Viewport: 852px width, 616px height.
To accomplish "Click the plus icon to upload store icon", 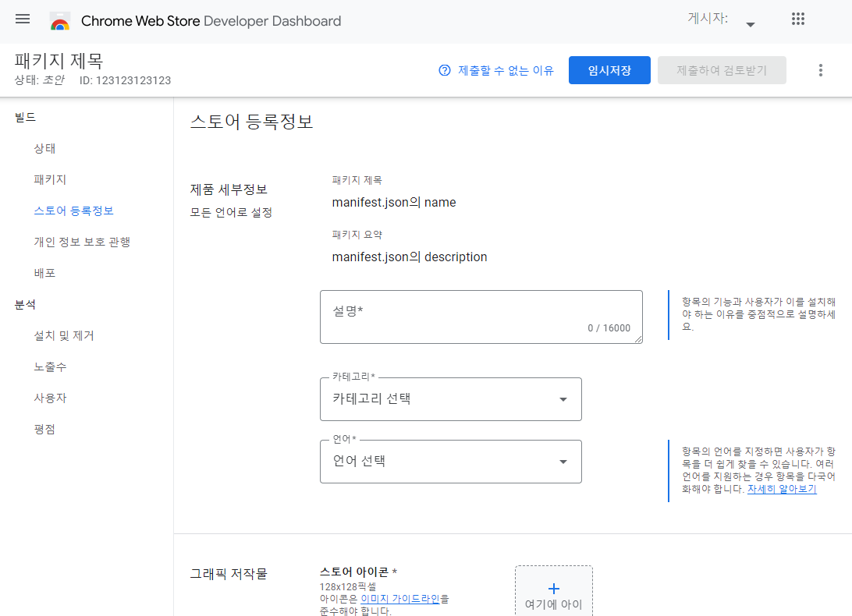I will 554,588.
